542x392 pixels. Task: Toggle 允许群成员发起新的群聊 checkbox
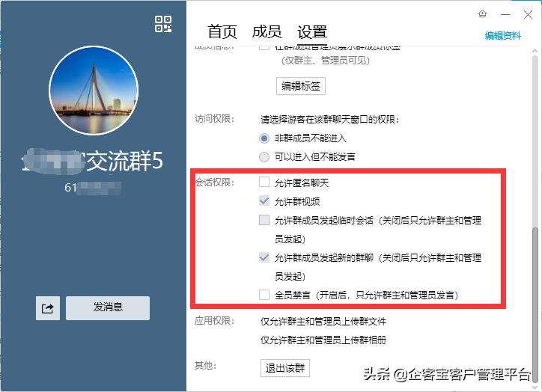click(x=264, y=257)
